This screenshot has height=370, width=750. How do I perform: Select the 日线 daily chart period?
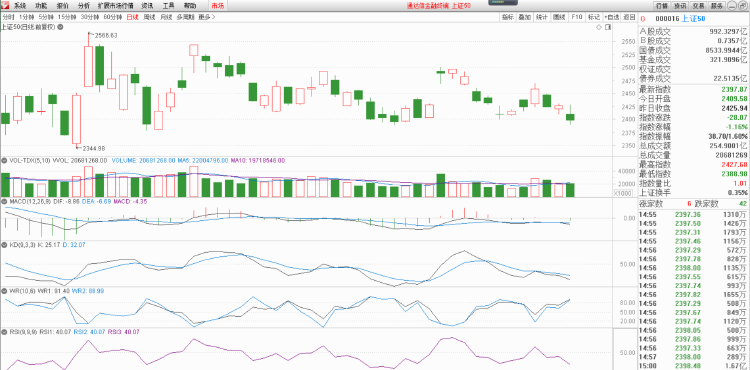pyautogui.click(x=132, y=17)
